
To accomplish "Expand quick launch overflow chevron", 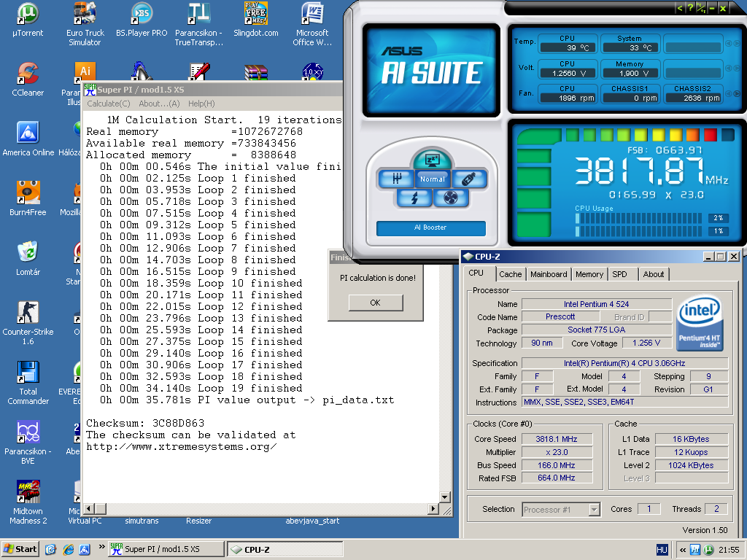I will point(101,547).
